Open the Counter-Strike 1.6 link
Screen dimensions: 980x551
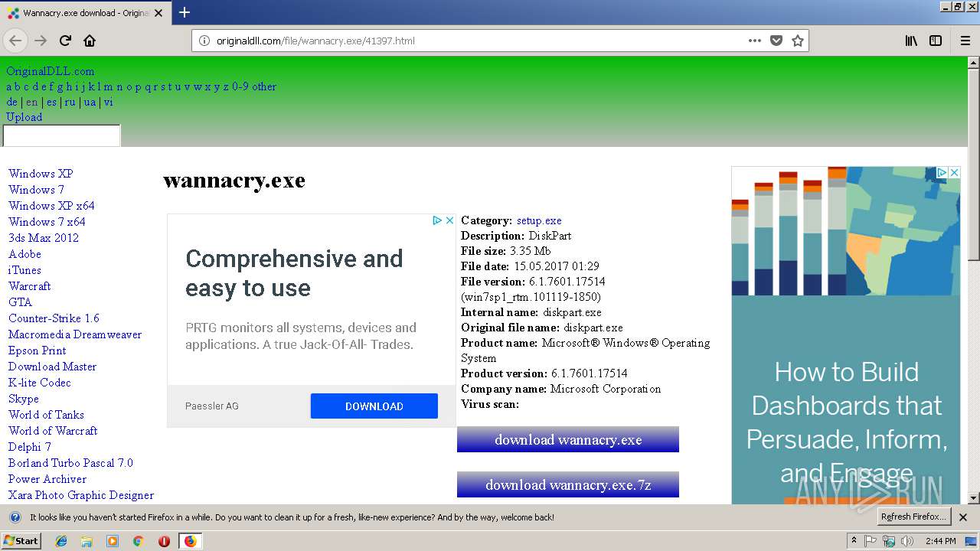(54, 318)
